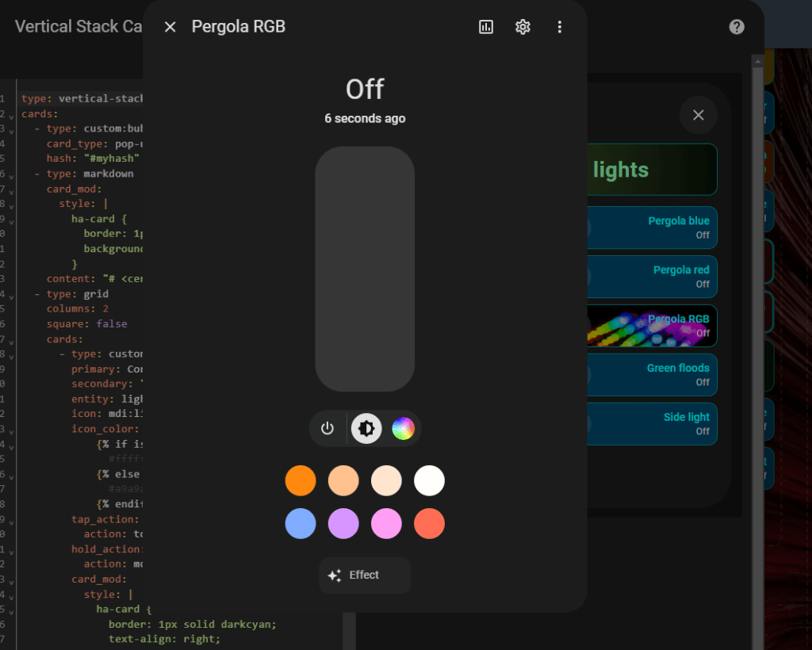Open the lights group header
Screen dimensions: 812x650
652,169
